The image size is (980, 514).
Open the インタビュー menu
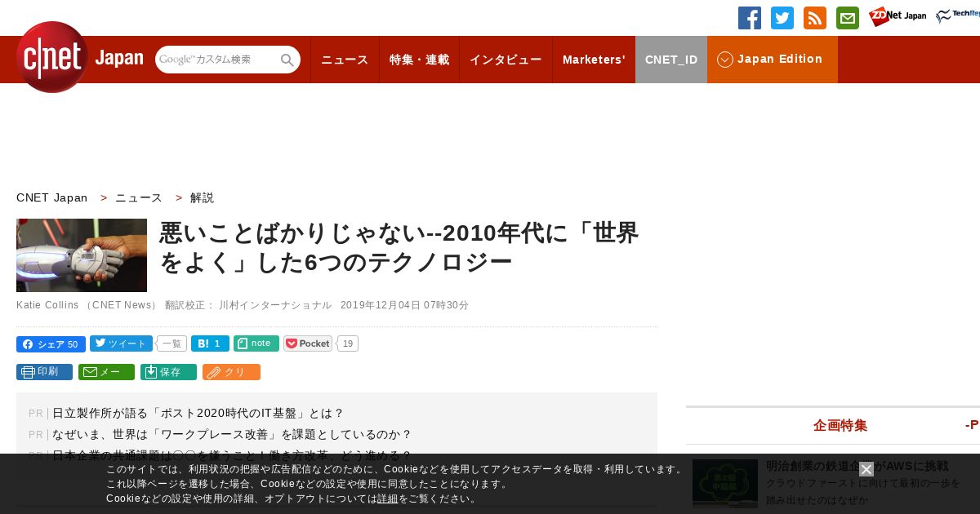[x=506, y=60]
